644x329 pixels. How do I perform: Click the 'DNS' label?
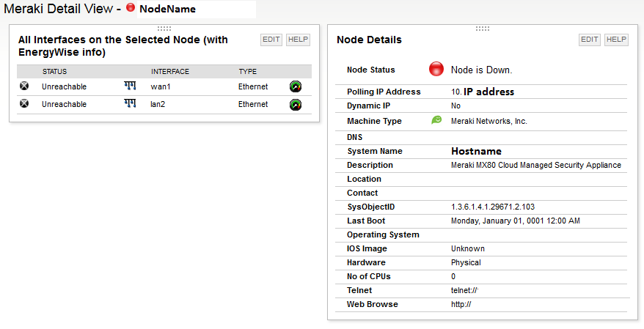(355, 137)
